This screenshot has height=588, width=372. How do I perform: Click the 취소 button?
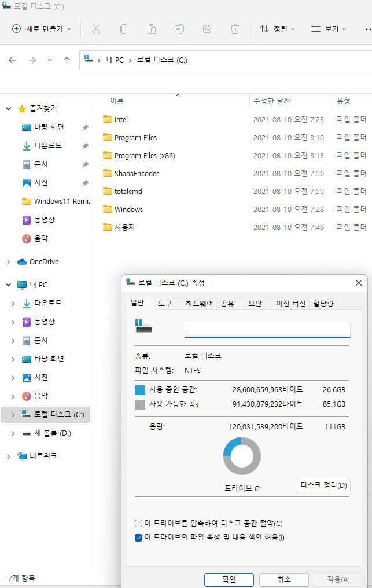point(284,579)
